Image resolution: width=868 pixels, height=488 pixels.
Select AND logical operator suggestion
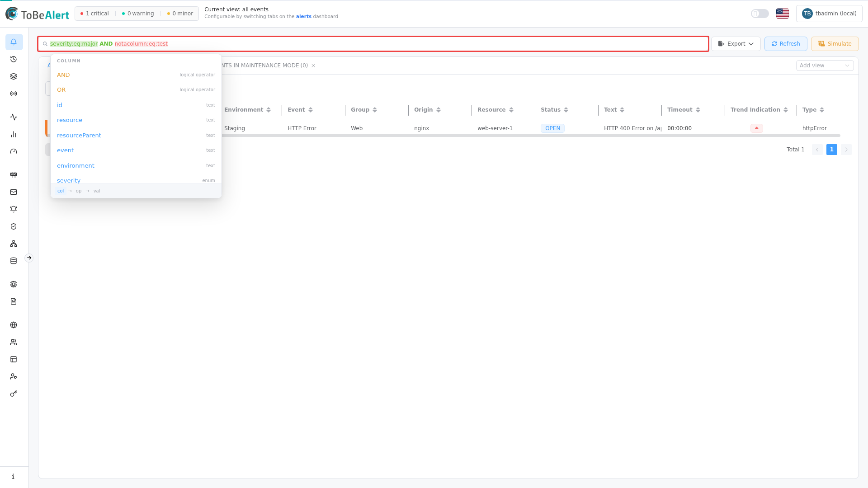(x=136, y=75)
